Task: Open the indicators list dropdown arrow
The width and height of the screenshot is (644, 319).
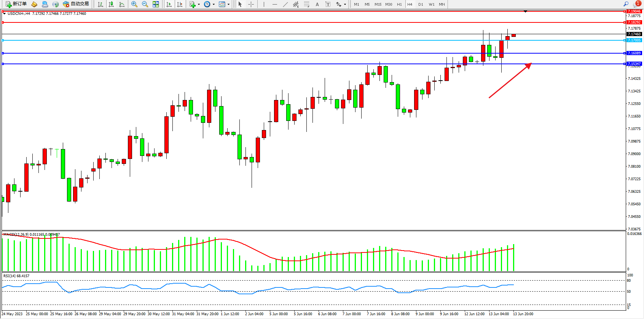Action: pyautogui.click(x=199, y=5)
